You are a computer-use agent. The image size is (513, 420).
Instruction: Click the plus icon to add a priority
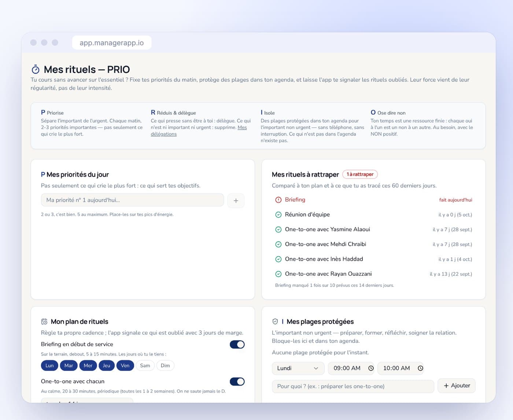(x=236, y=201)
